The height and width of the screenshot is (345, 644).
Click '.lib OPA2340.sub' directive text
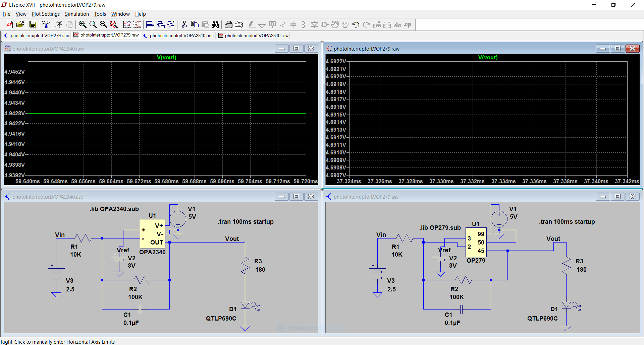pyautogui.click(x=114, y=209)
